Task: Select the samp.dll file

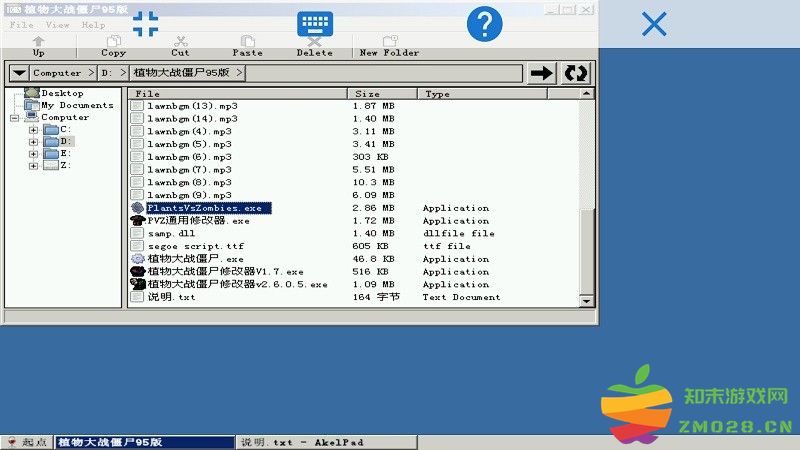Action: coord(171,233)
